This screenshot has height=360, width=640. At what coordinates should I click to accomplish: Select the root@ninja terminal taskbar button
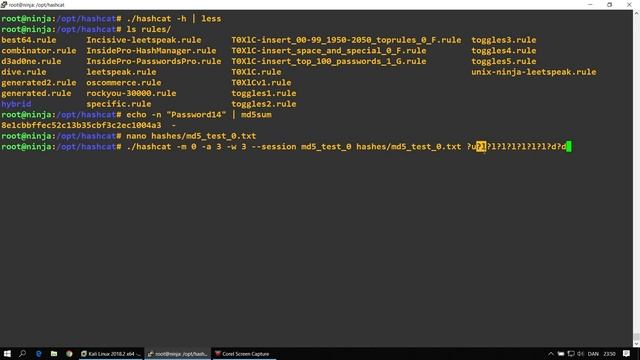178,353
